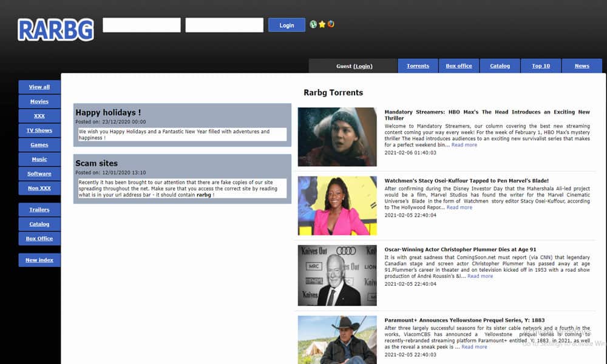The width and height of the screenshot is (607, 364).
Task: Go to the News tab
Action: (x=582, y=66)
